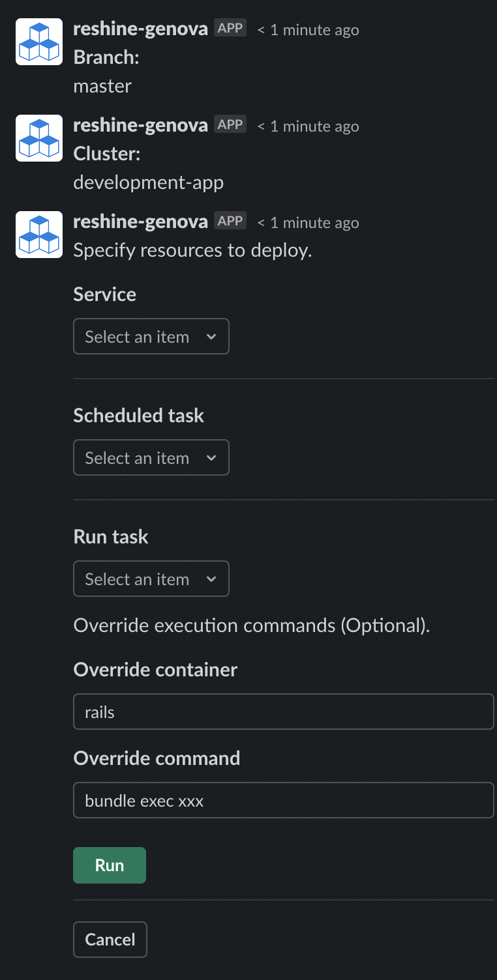Click the APP badge on the deploy resources message
Viewport: 497px width, 980px height.
[x=230, y=220]
